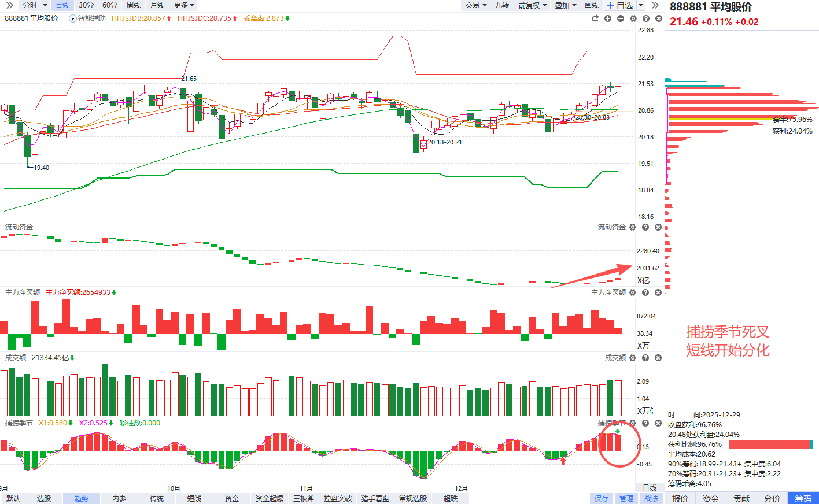Open main chart indicator settings gear
This screenshot has width=819, height=504.
click(633, 18)
